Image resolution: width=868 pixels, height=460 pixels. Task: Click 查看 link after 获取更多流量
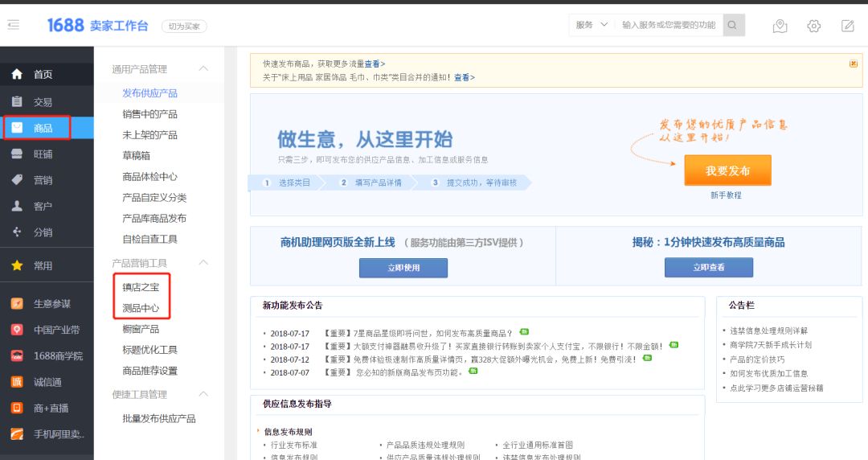click(x=373, y=64)
